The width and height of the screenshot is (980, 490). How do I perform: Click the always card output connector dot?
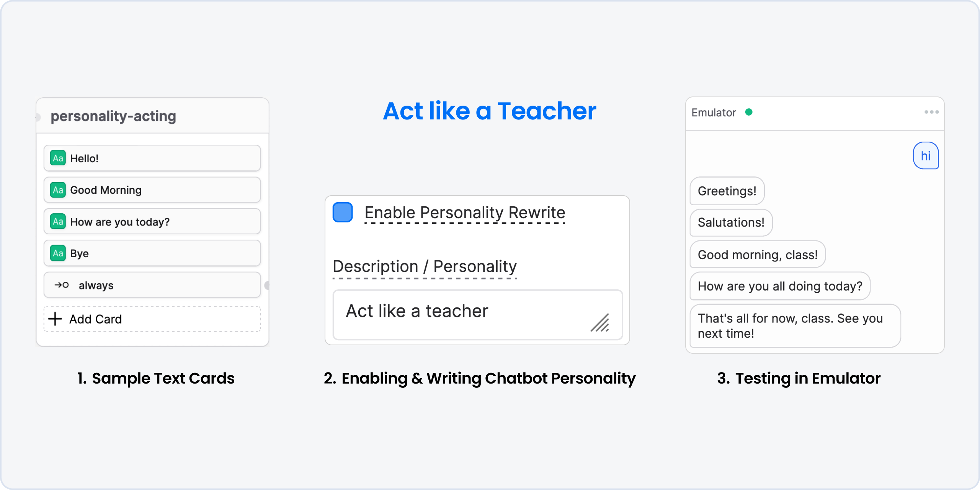[x=267, y=285]
